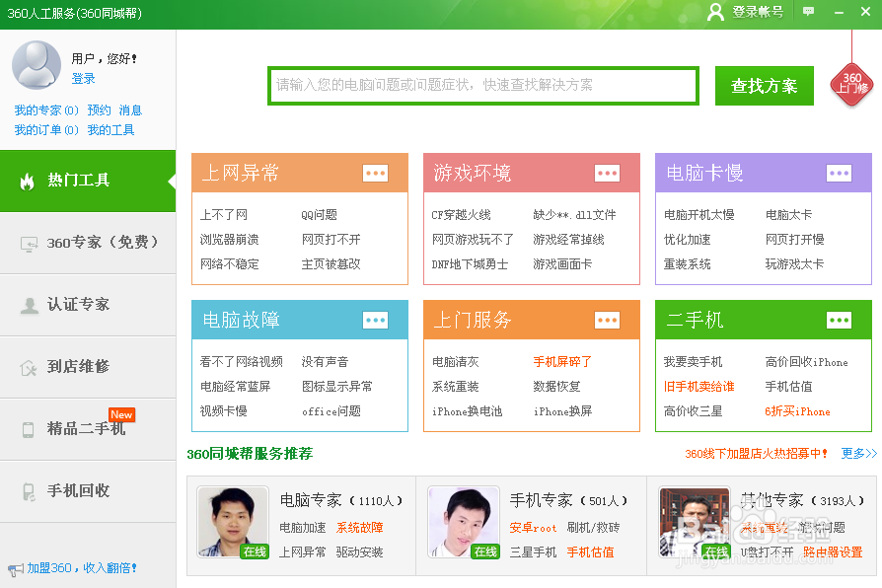Image resolution: width=882 pixels, height=588 pixels.
Task: Select 6折买iPhone option
Action: pos(797,411)
